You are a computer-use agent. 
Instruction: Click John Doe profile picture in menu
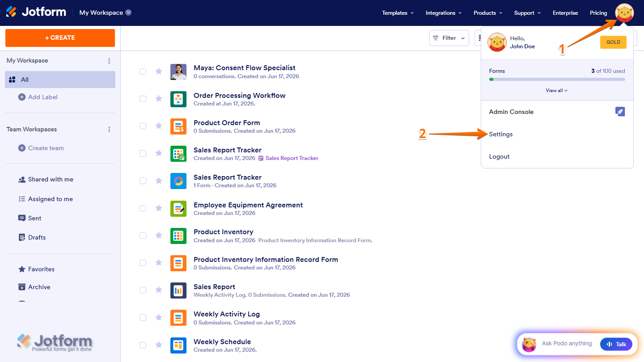tap(497, 42)
